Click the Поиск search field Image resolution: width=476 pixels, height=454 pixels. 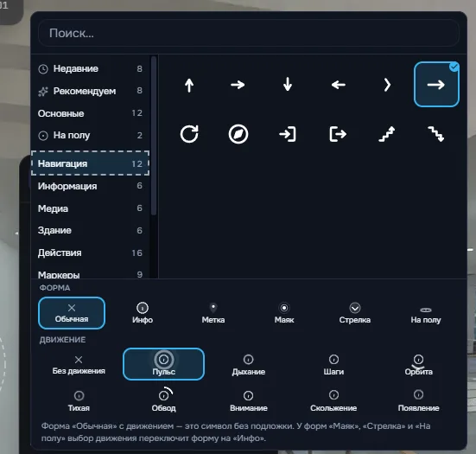249,33
